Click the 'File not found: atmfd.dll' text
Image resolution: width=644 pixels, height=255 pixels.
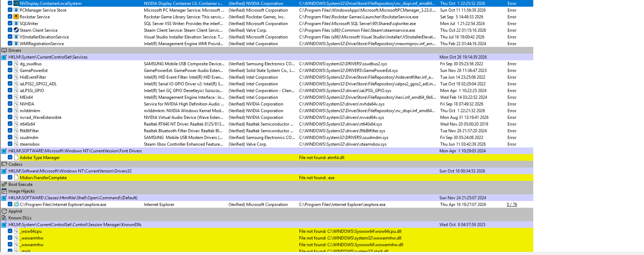point(322,158)
